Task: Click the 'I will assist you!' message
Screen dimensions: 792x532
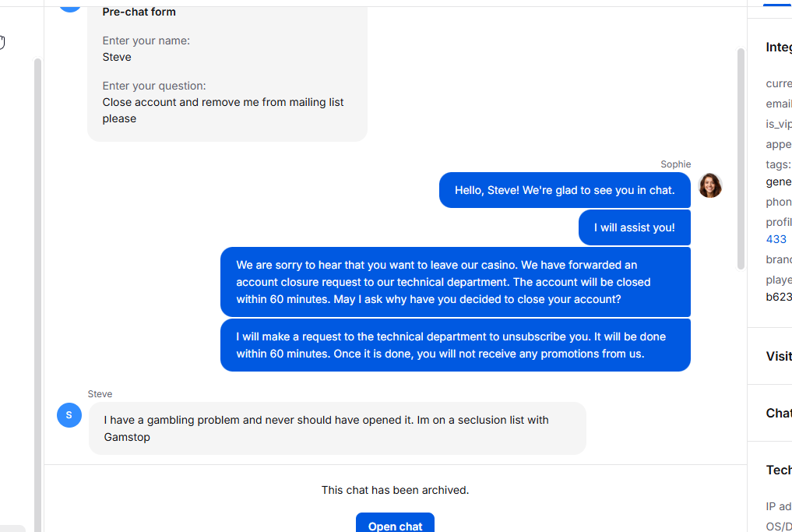Action: pos(634,227)
